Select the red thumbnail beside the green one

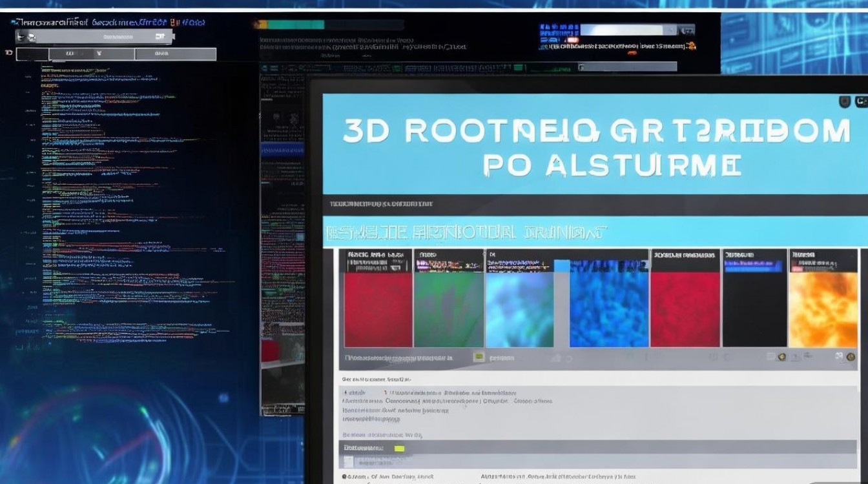[x=378, y=309]
